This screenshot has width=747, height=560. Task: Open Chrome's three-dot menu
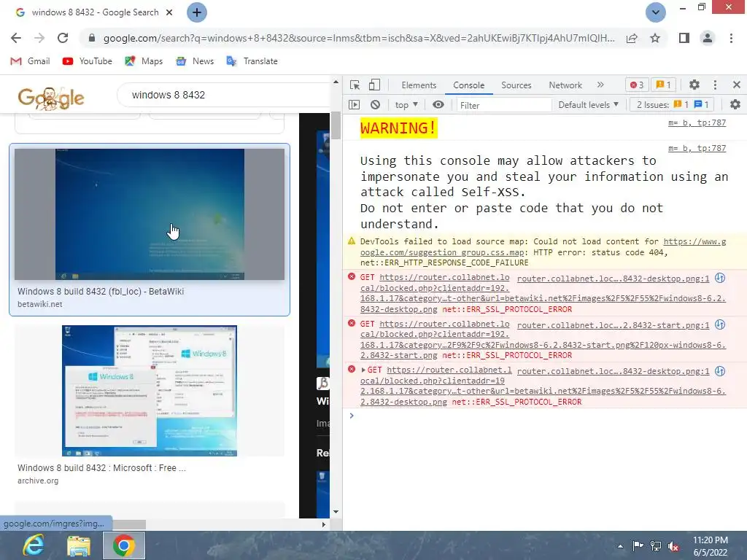[x=731, y=38]
